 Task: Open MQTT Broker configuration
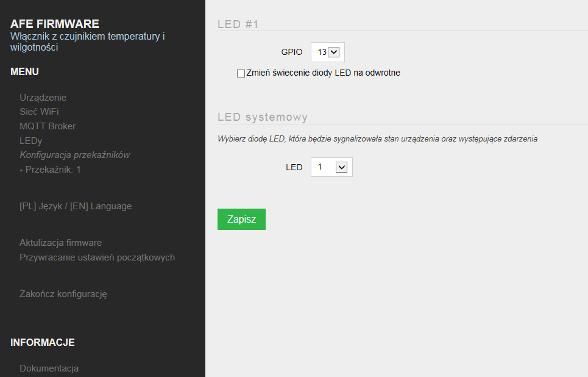48,126
